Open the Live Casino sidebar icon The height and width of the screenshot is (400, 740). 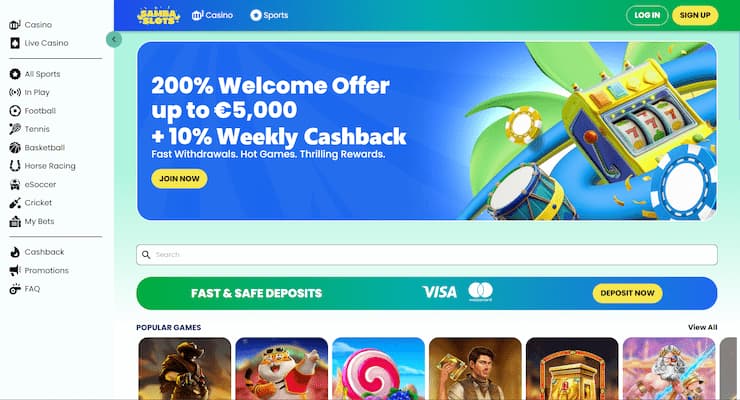(15, 43)
